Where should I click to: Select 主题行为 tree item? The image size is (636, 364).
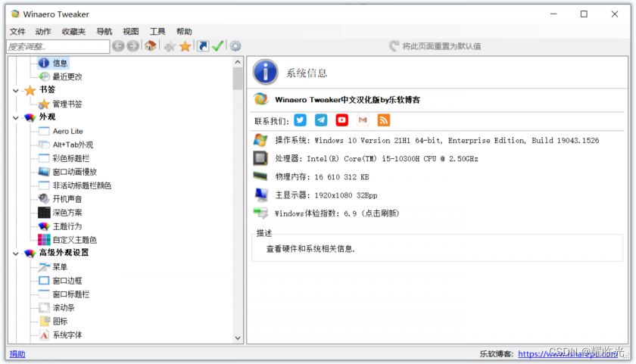tap(67, 226)
